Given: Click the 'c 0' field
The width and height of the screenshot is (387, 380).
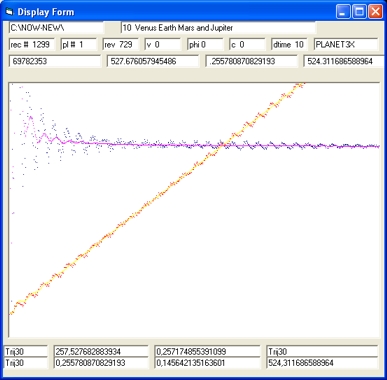Looking at the screenshot, I should pyautogui.click(x=247, y=44).
